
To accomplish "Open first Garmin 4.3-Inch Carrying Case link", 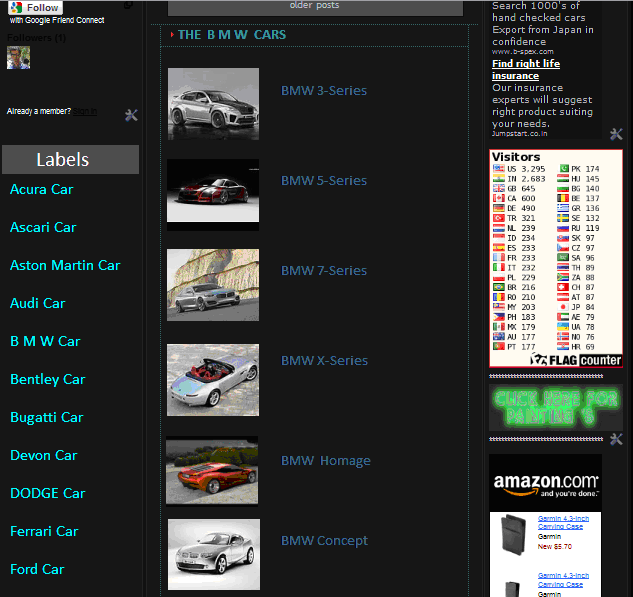I will click(563, 522).
